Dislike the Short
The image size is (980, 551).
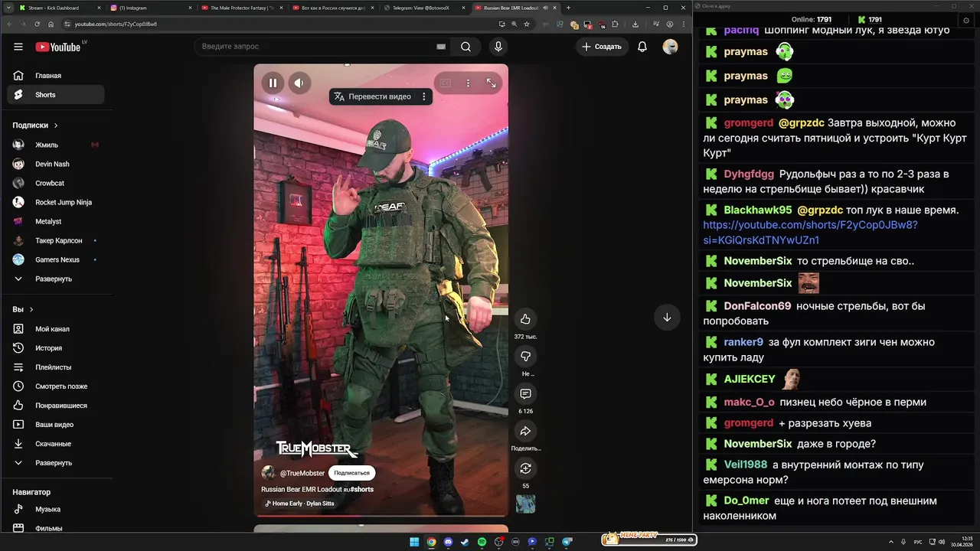coord(525,357)
